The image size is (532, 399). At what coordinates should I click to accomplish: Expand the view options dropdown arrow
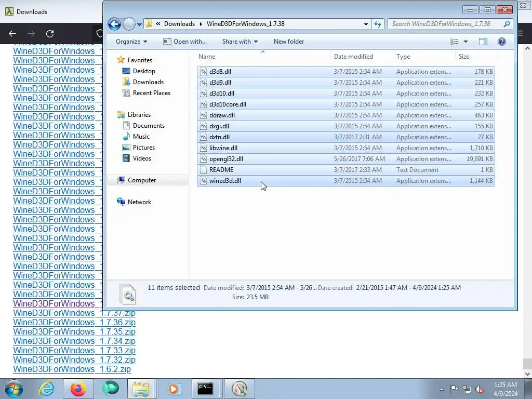click(x=465, y=42)
